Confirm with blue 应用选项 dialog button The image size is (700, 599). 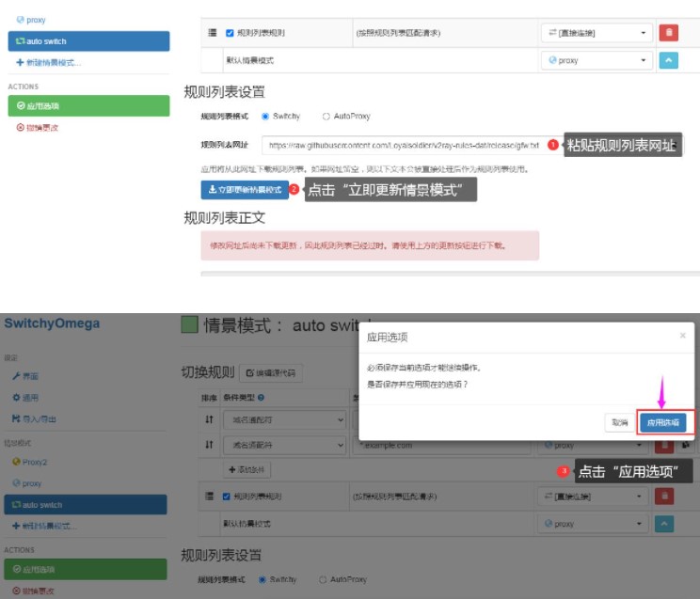665,423
